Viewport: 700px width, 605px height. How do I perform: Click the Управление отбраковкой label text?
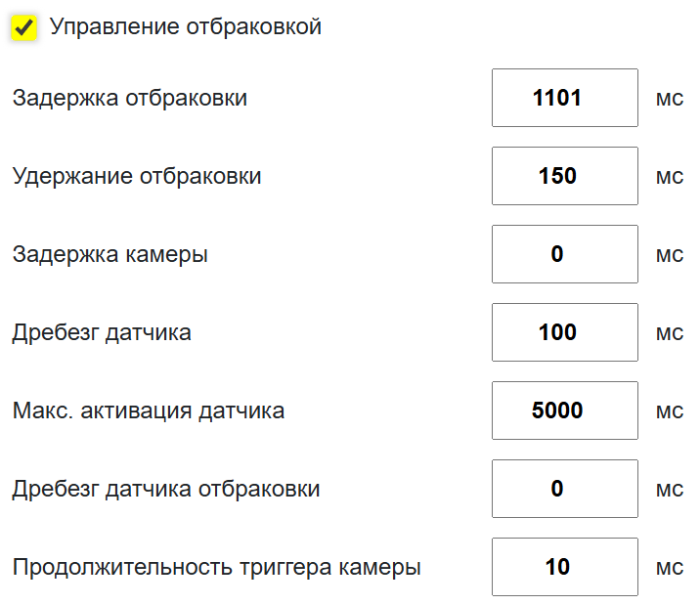tap(185, 27)
